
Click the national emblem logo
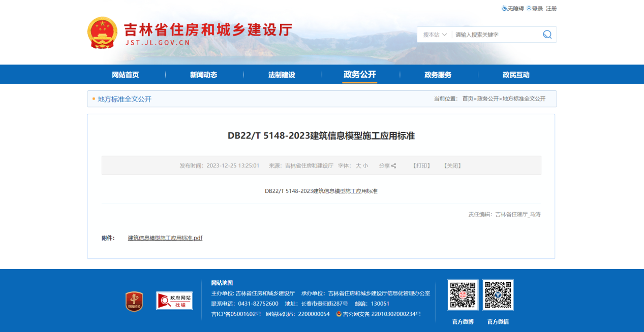pyautogui.click(x=102, y=33)
